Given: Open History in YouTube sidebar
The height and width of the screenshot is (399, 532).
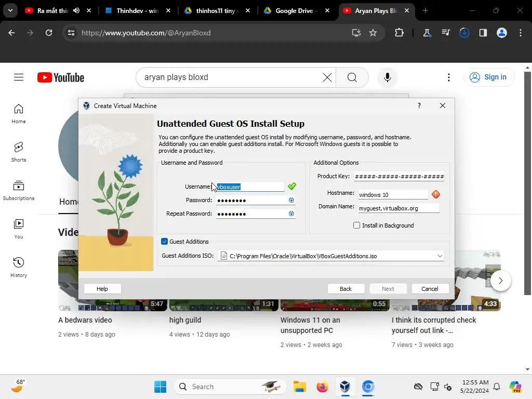Looking at the screenshot, I should click(19, 268).
